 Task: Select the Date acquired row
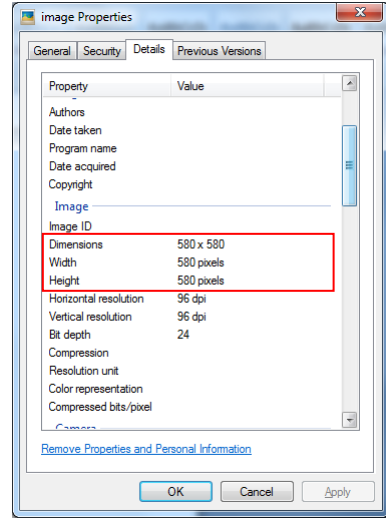pos(192,166)
